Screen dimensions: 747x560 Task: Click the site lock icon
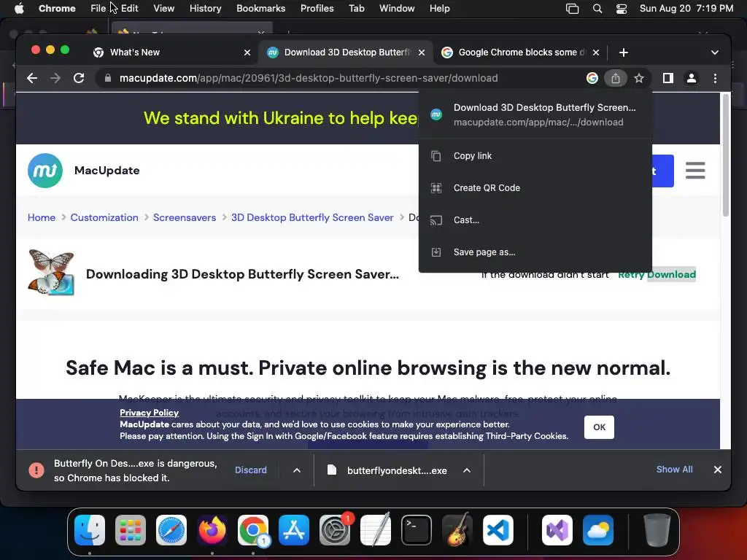tap(108, 78)
